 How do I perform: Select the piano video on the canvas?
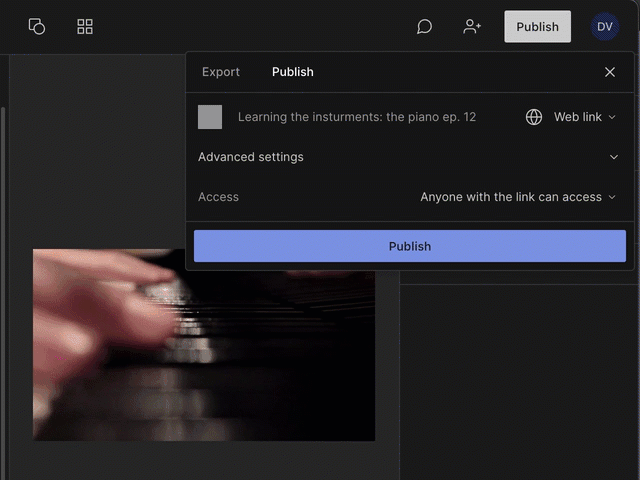(204, 355)
